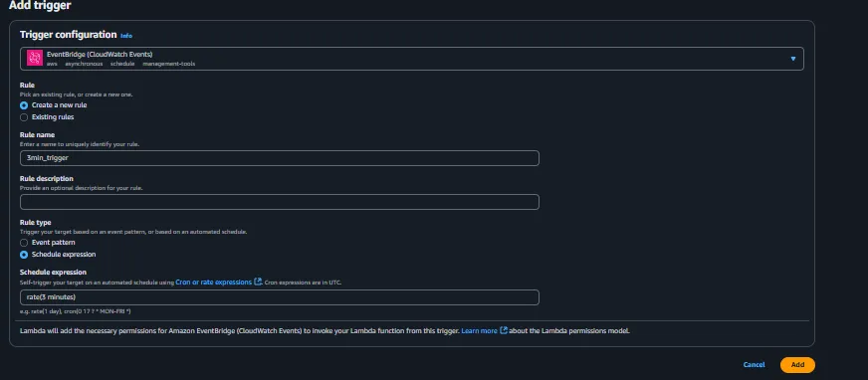The width and height of the screenshot is (868, 380).
Task: Click the EventBridge pink service icon
Action: click(x=35, y=58)
